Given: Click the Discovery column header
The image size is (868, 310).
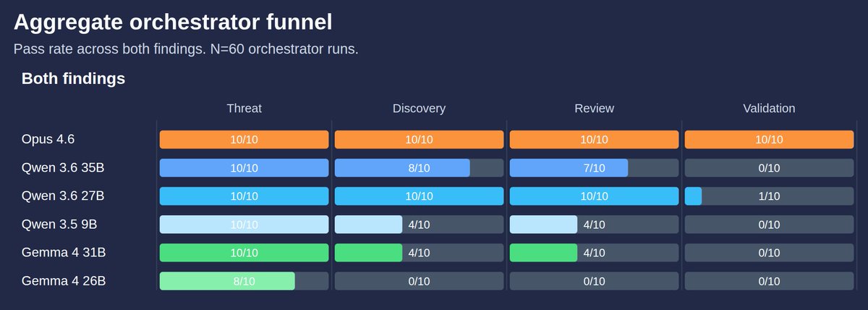Looking at the screenshot, I should coord(419,109).
